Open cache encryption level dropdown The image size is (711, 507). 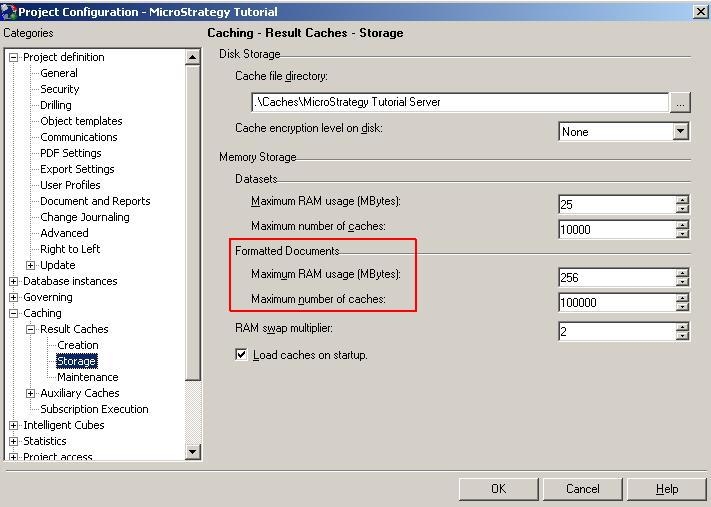tap(680, 132)
